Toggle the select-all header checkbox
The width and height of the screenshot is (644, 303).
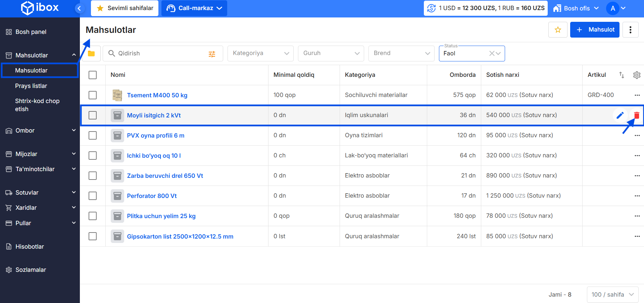point(93,75)
